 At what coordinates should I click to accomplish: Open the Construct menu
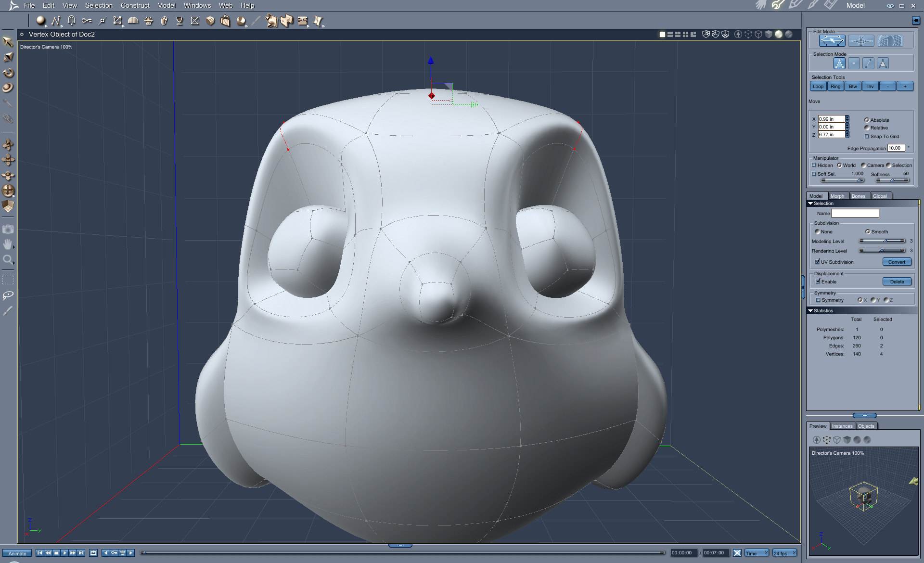[x=135, y=5]
